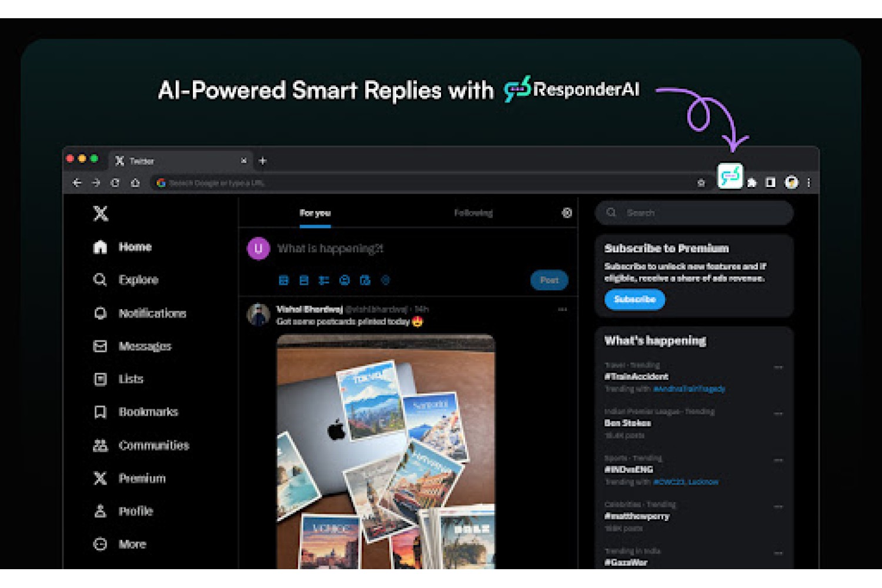Click the blue Subscribe button
Viewport: 882px width, 588px height.
[634, 299]
